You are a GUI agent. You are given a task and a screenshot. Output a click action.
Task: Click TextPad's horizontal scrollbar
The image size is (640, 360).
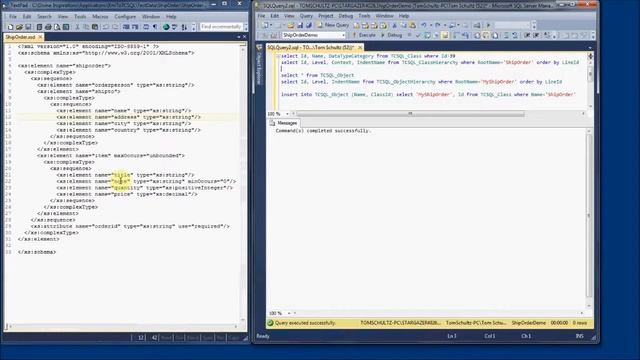(x=123, y=326)
